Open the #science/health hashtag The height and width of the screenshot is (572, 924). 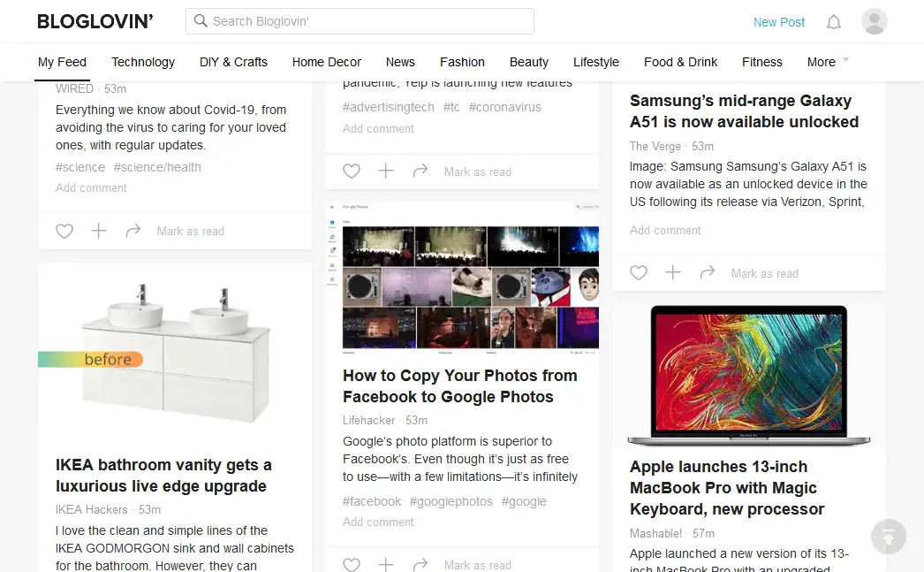[157, 167]
